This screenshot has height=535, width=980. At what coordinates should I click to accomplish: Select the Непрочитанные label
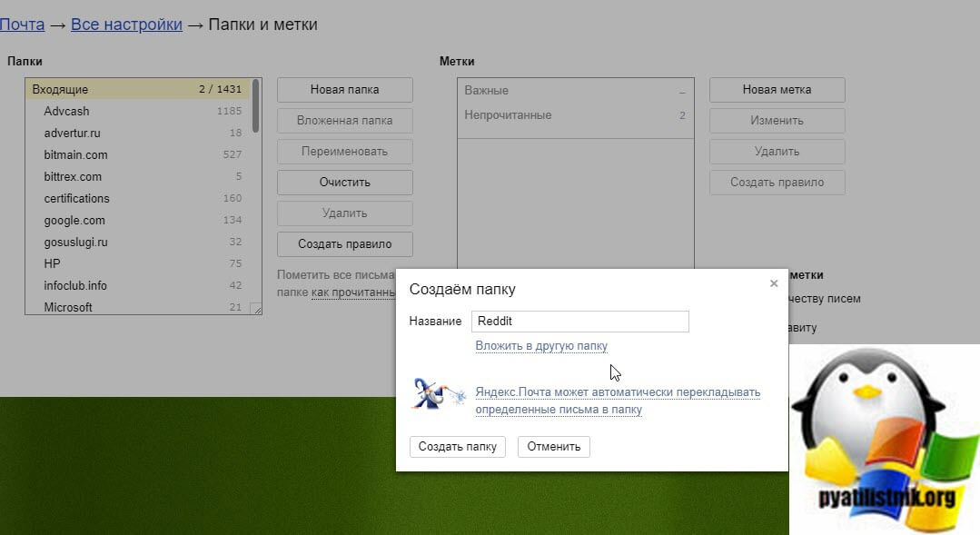coord(508,115)
